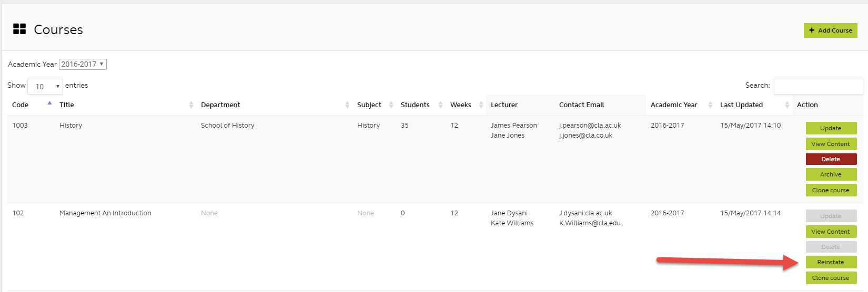
Task: Clone the Management An Introduction course
Action: (x=831, y=278)
